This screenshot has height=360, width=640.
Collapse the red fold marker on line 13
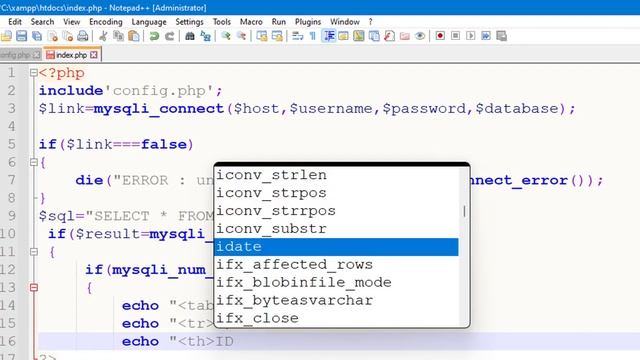pos(34,288)
